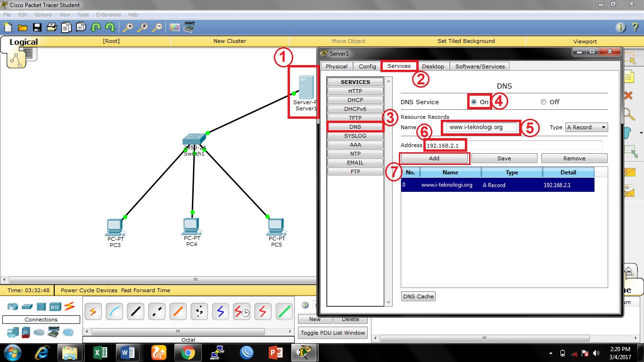
Task: Select the HTTP service entry
Action: [x=355, y=90]
